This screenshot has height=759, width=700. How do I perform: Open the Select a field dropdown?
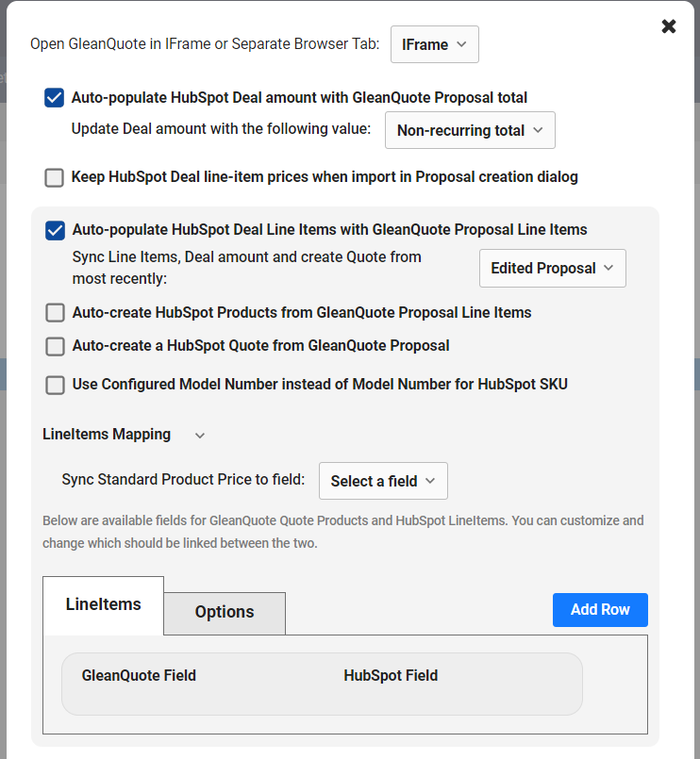tap(383, 481)
